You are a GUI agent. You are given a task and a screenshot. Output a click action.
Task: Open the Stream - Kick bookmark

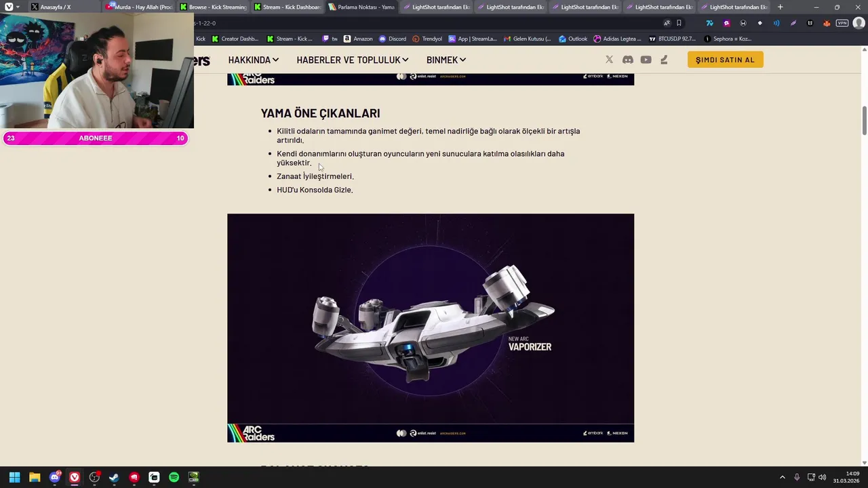[290, 39]
